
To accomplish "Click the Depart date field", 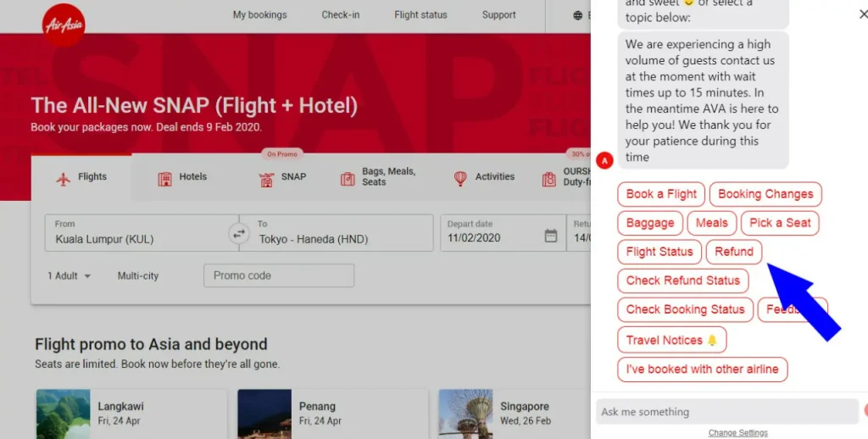I will [503, 233].
